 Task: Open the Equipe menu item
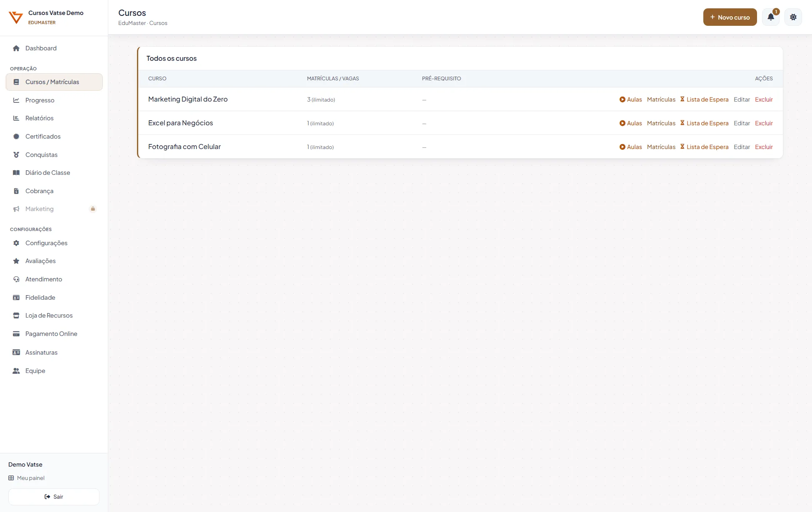point(54,371)
